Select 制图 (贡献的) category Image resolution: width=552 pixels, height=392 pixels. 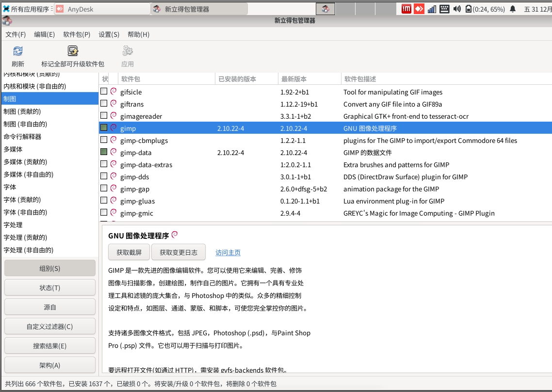click(49, 111)
